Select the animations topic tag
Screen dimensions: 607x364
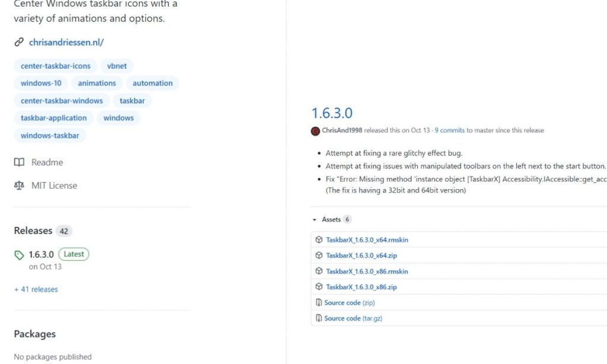97,83
